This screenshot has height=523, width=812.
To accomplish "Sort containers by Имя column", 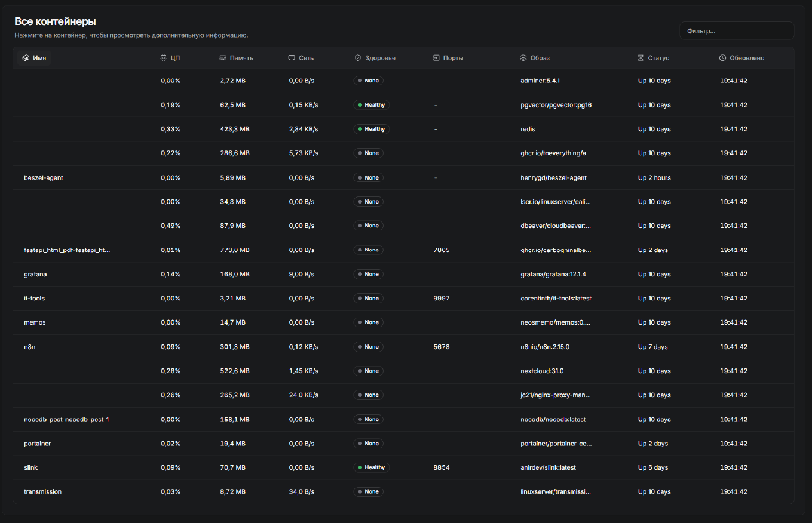I will (x=39, y=58).
